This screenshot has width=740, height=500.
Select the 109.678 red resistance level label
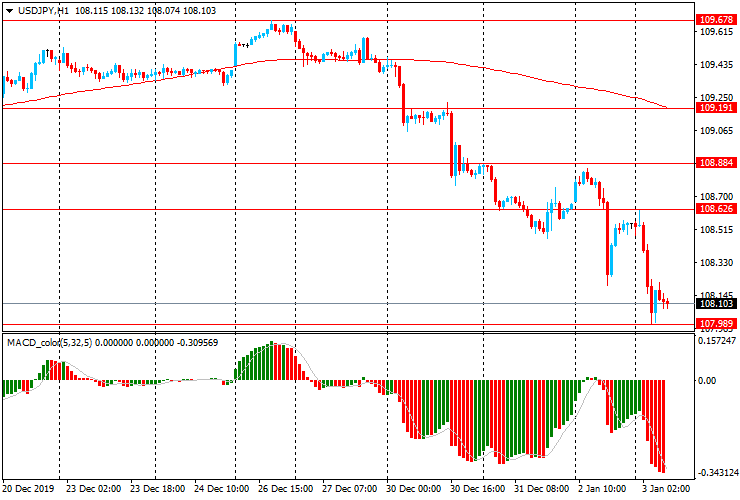click(x=714, y=20)
